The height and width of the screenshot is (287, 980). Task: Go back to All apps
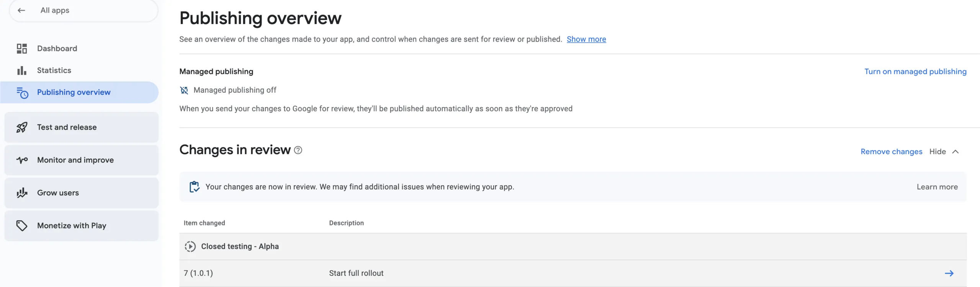tap(83, 10)
